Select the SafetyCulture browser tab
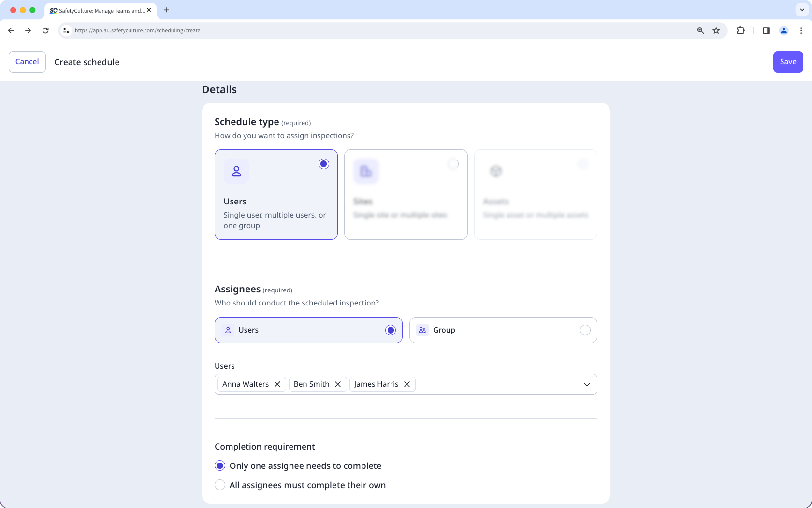Image resolution: width=812 pixels, height=508 pixels. (x=100, y=10)
